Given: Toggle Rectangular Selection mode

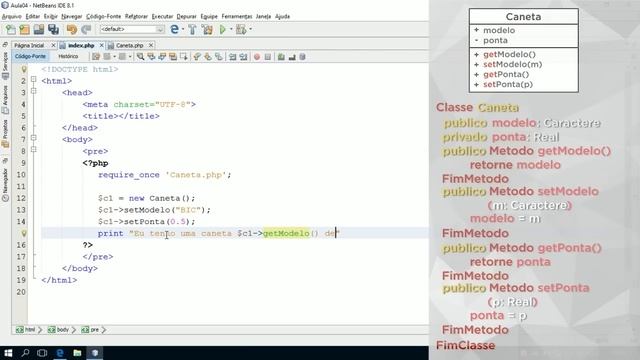Looking at the screenshot, I should coord(184,57).
